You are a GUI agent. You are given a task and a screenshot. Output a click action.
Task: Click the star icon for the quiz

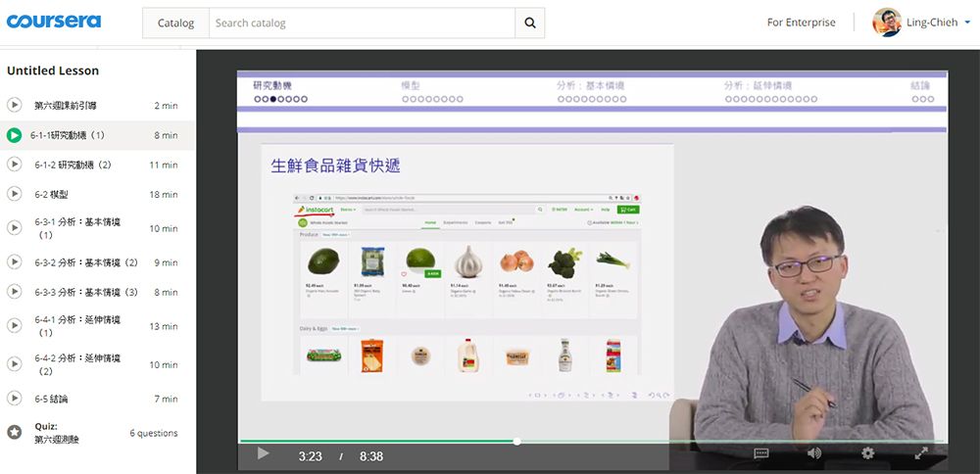click(x=14, y=432)
